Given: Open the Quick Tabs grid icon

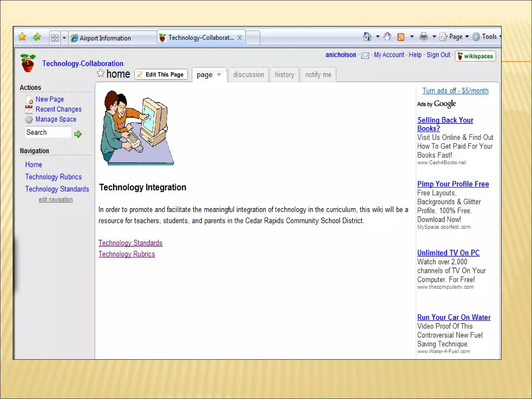Looking at the screenshot, I should click(x=55, y=38).
